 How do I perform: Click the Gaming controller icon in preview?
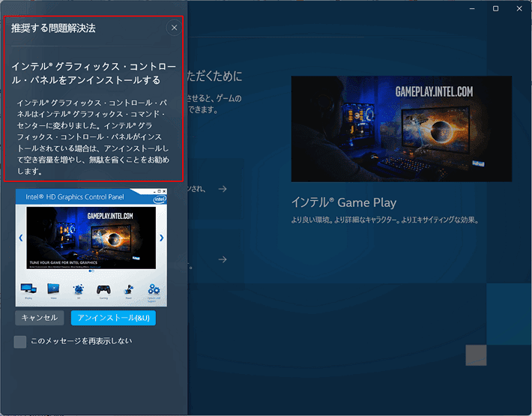pyautogui.click(x=103, y=289)
